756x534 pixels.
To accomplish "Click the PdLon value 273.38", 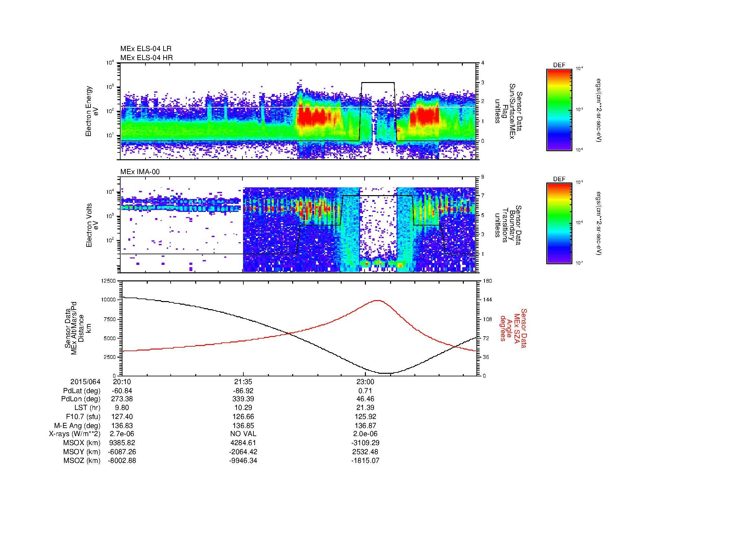I will click(122, 399).
